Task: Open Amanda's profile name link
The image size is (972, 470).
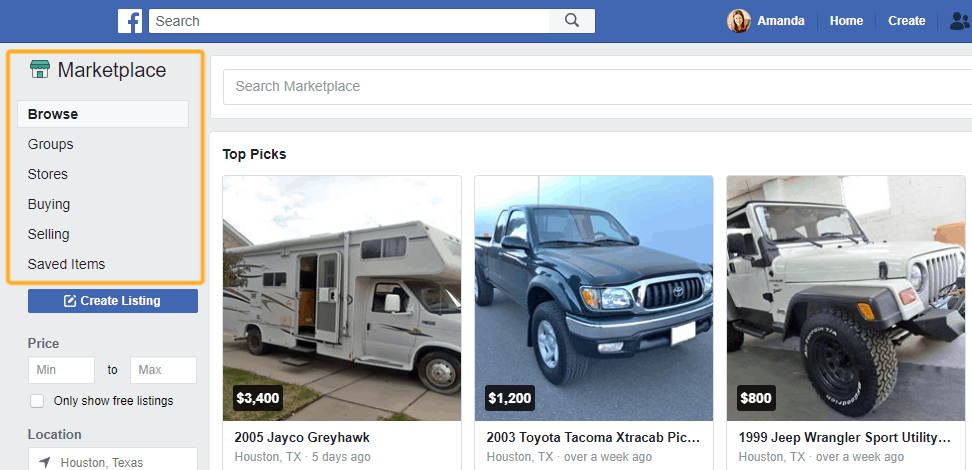Action: click(x=780, y=21)
